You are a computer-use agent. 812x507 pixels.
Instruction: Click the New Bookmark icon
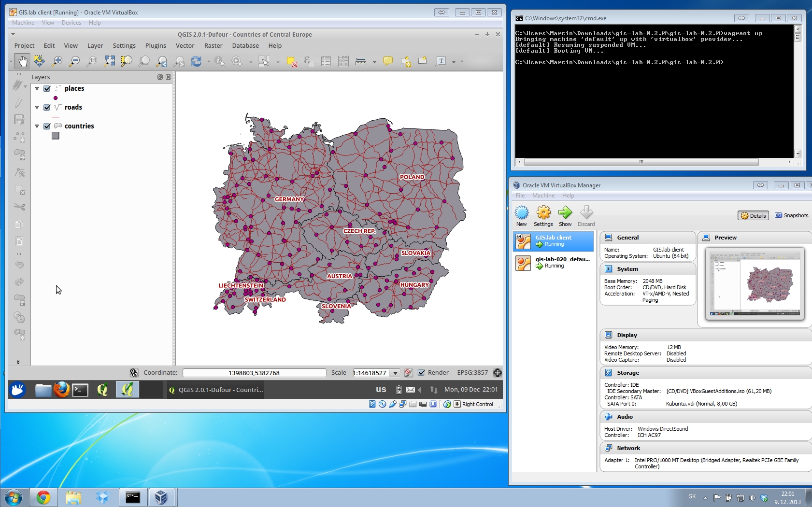406,61
